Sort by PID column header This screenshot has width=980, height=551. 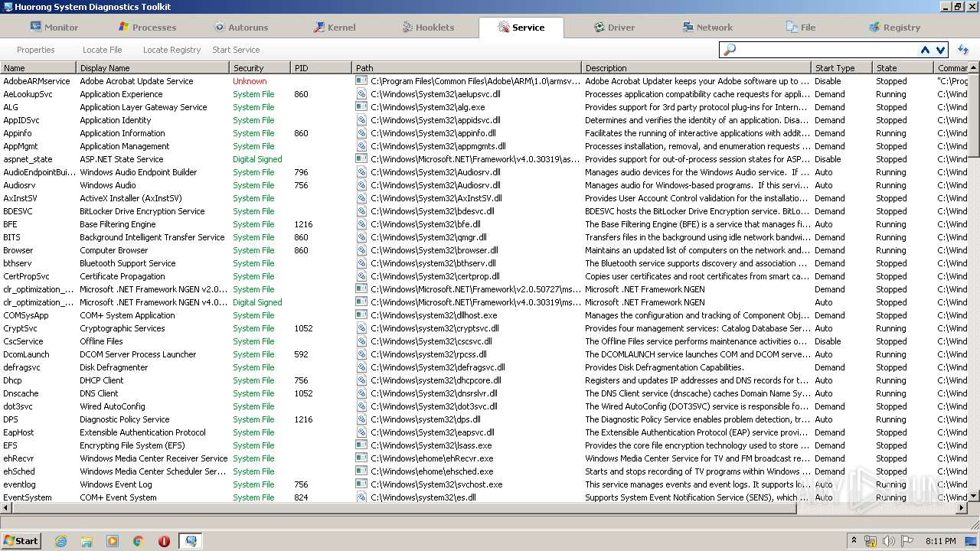pyautogui.click(x=322, y=68)
